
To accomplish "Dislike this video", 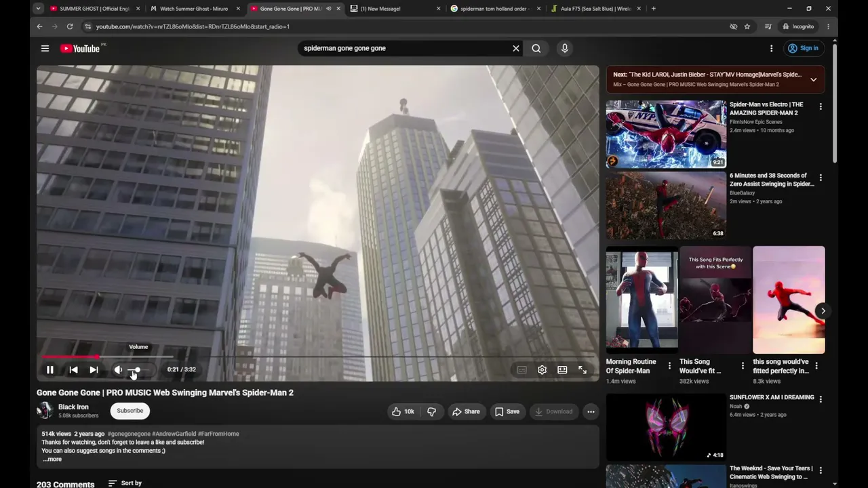I will pyautogui.click(x=431, y=411).
